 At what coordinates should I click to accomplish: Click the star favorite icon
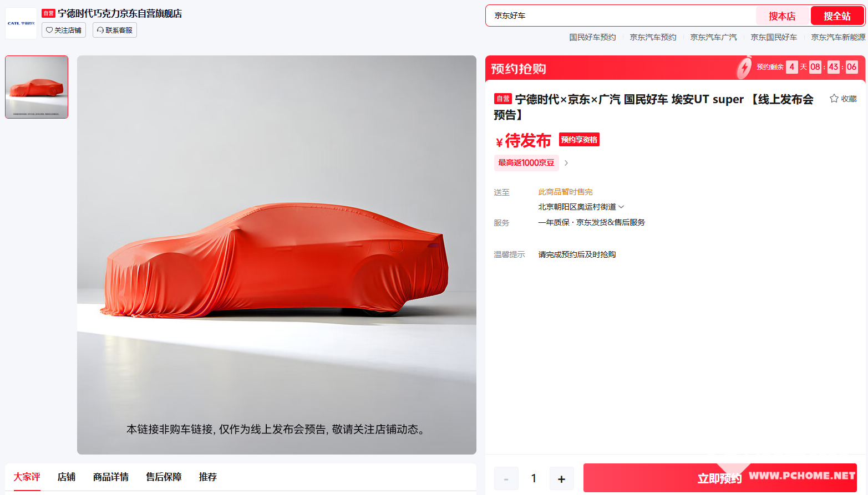click(834, 99)
